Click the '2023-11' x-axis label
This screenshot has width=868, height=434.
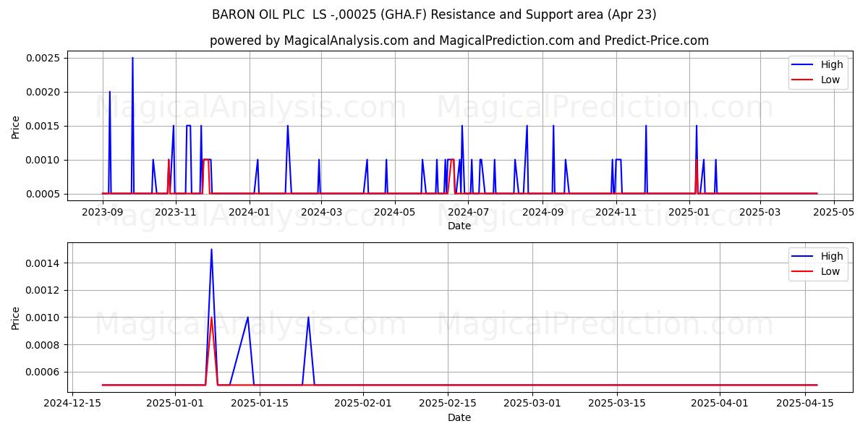(176, 212)
